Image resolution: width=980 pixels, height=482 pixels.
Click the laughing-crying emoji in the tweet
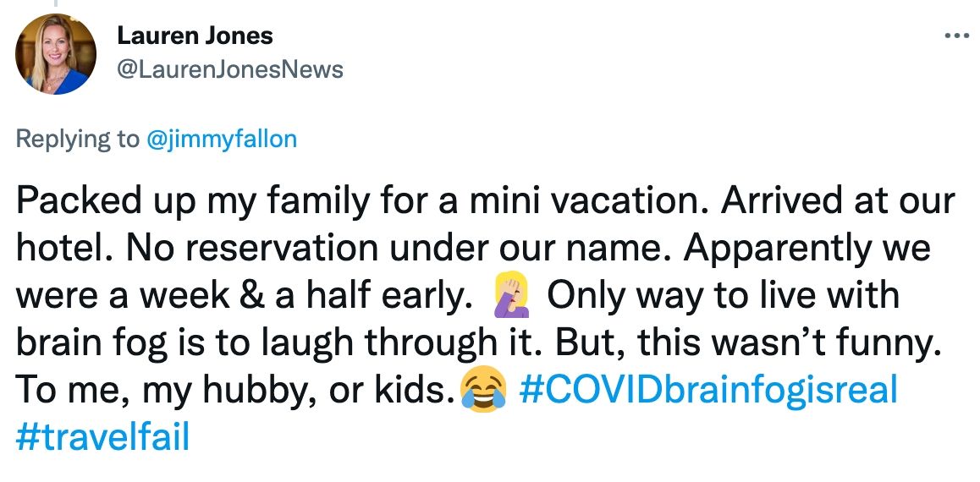point(479,392)
